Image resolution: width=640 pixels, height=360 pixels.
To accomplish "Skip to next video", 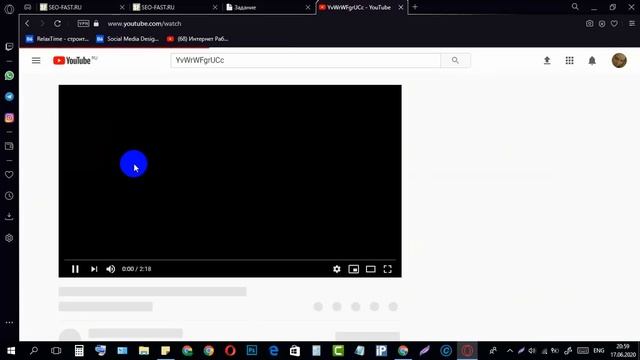I will pos(94,269).
